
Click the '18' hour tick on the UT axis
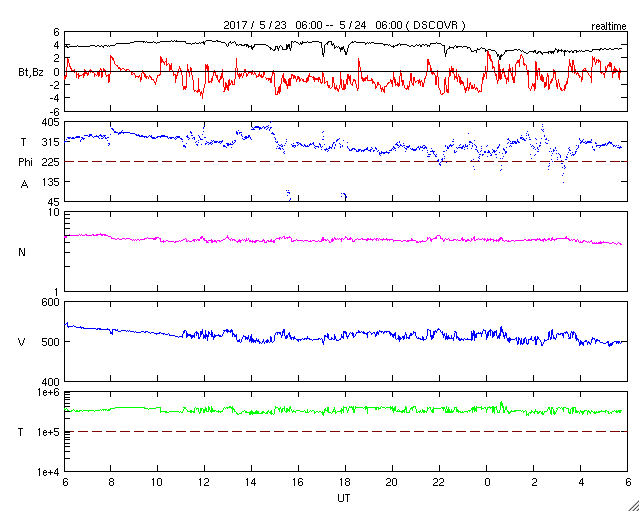coord(345,483)
